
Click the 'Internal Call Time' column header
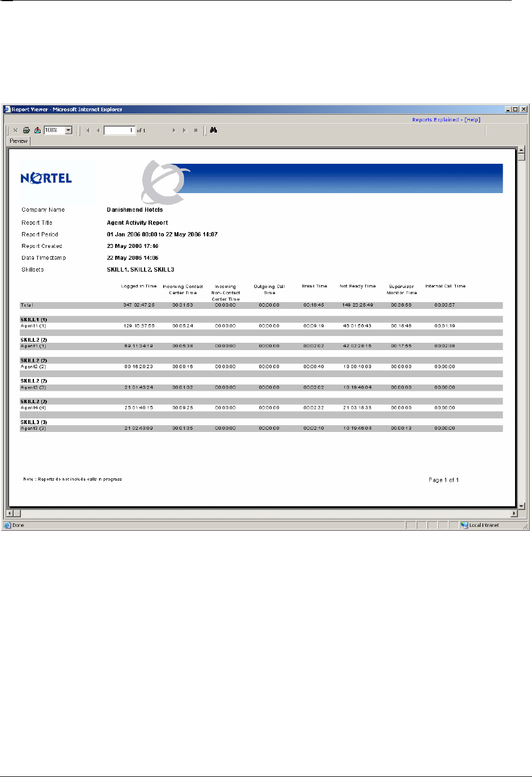(446, 286)
